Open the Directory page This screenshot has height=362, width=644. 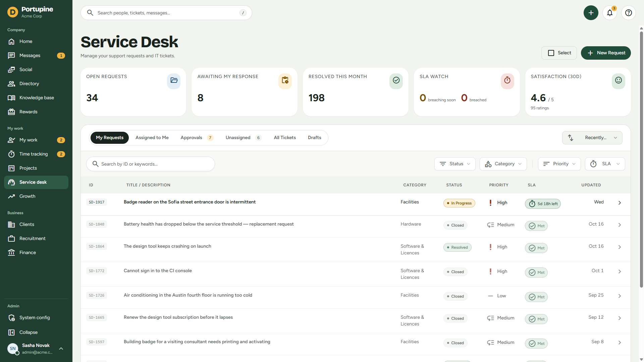pyautogui.click(x=36, y=84)
